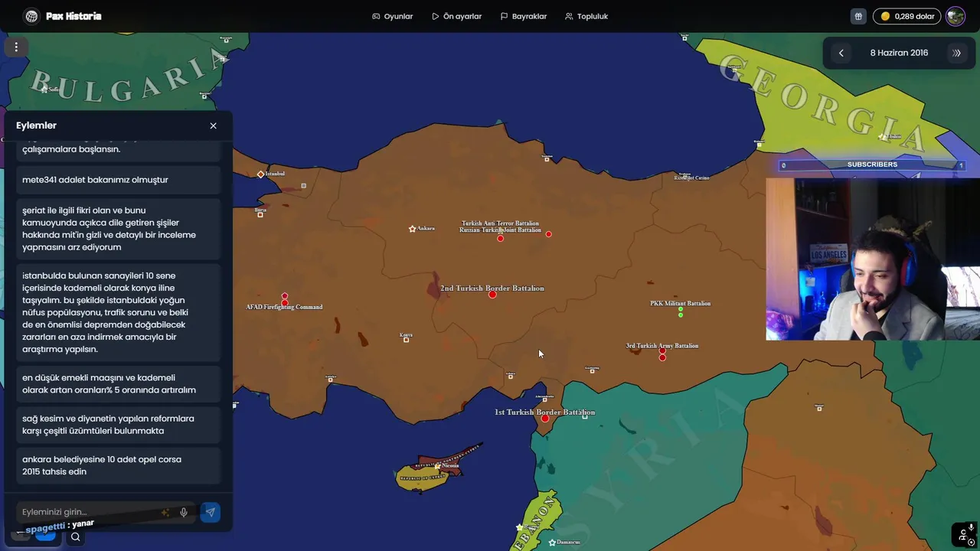Click the Nicosia capital star
The width and height of the screenshot is (980, 551).
click(437, 466)
